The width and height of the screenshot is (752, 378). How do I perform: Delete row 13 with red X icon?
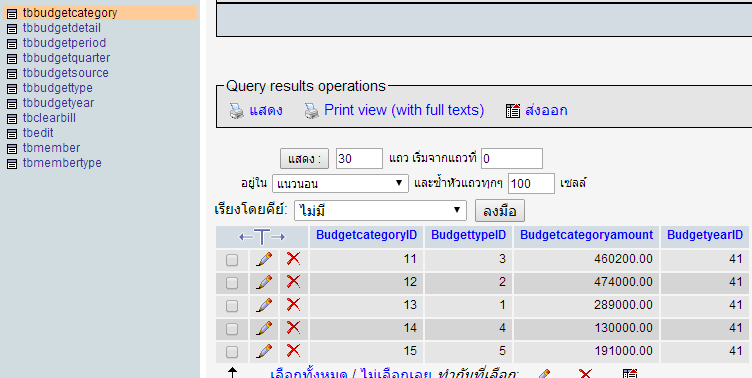pyautogui.click(x=294, y=305)
